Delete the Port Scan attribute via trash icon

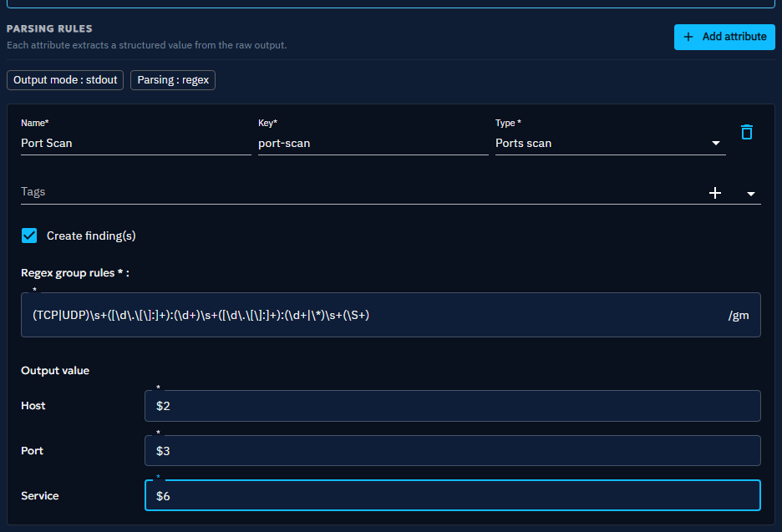tap(747, 132)
